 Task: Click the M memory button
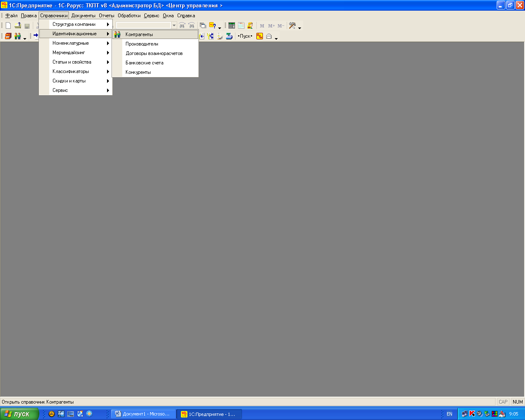tap(262, 26)
